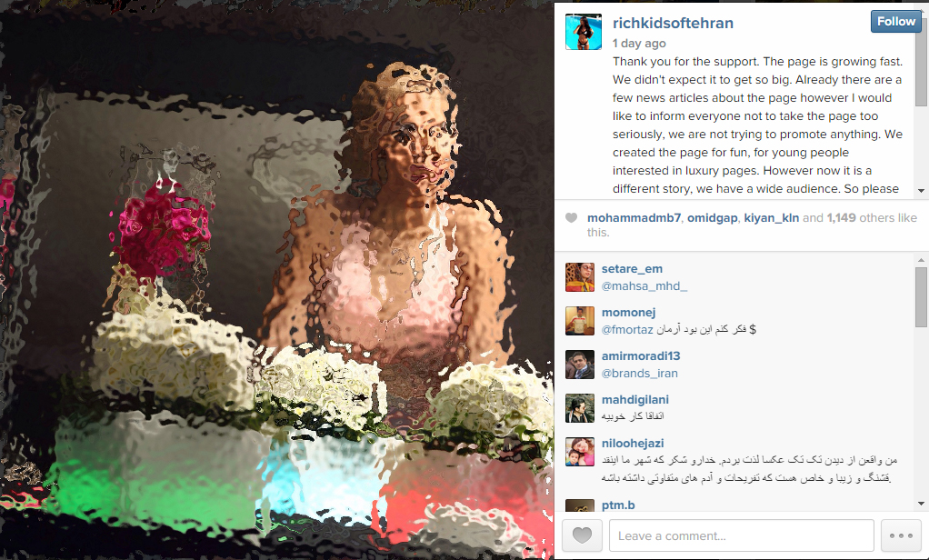
Task: Click the small grey heart next to likes
Action: click(x=571, y=217)
